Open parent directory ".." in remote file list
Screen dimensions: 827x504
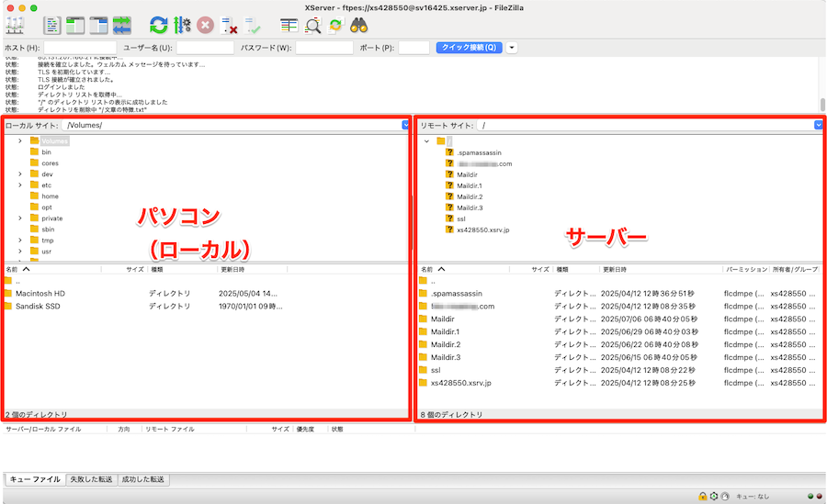click(x=433, y=281)
